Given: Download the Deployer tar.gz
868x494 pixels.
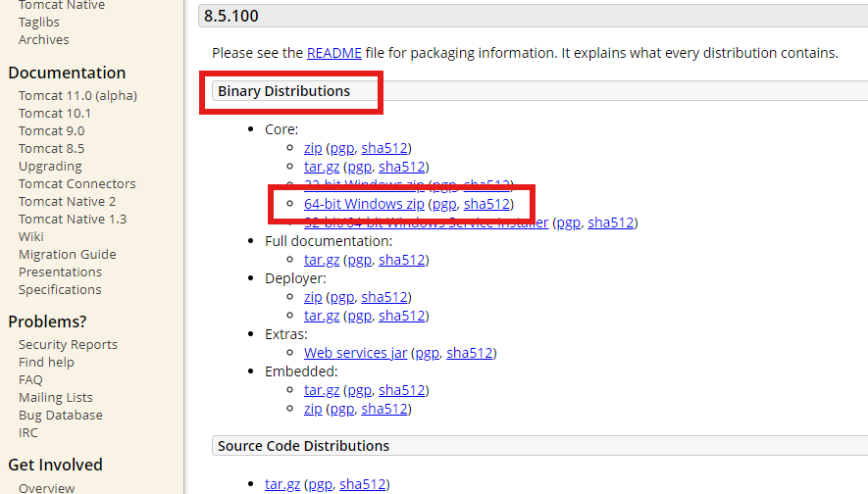Looking at the screenshot, I should click(x=322, y=316).
